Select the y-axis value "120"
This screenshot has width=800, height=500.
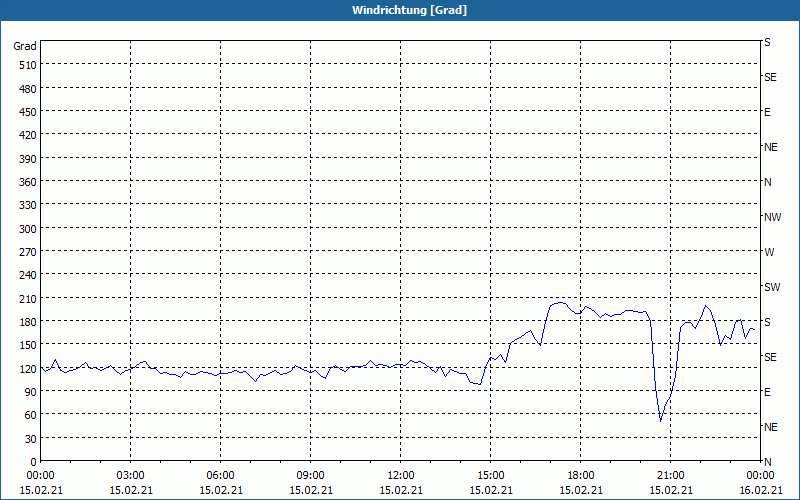pos(28,369)
